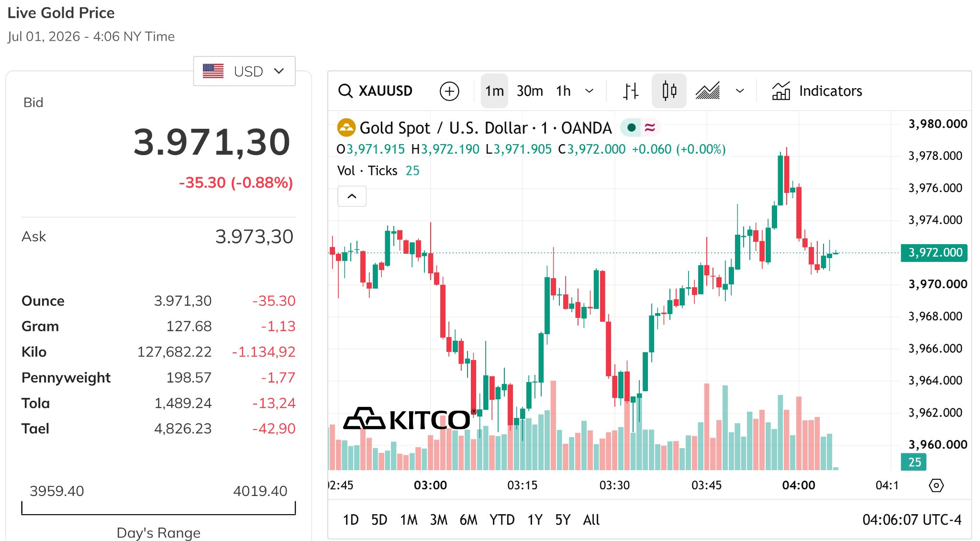Switch to the 1m interval

point(494,91)
